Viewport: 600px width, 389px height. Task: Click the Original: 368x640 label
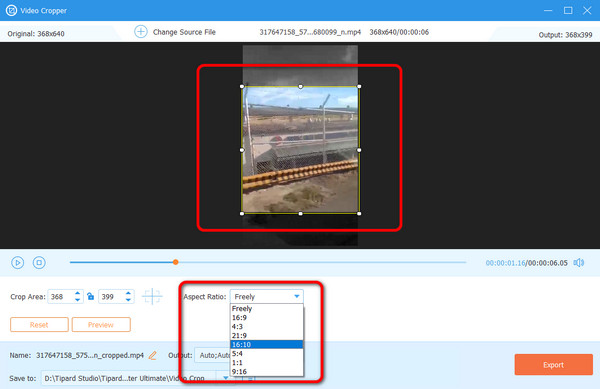(x=36, y=34)
